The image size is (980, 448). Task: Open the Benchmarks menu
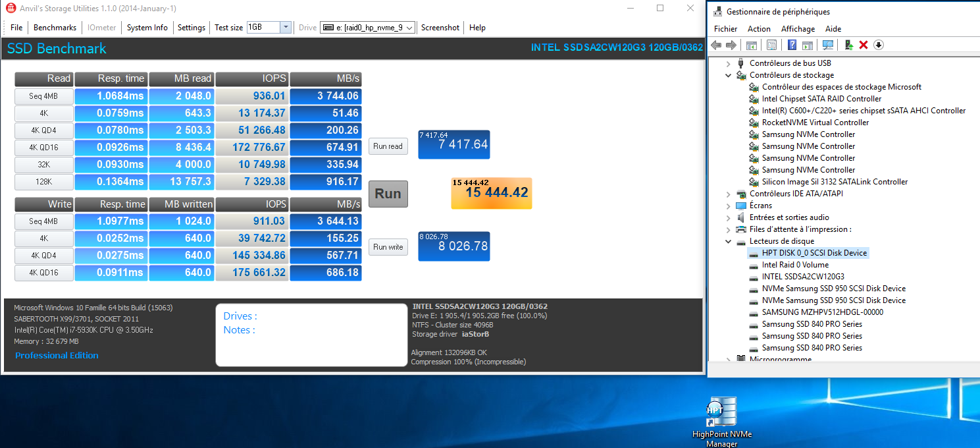click(x=55, y=28)
